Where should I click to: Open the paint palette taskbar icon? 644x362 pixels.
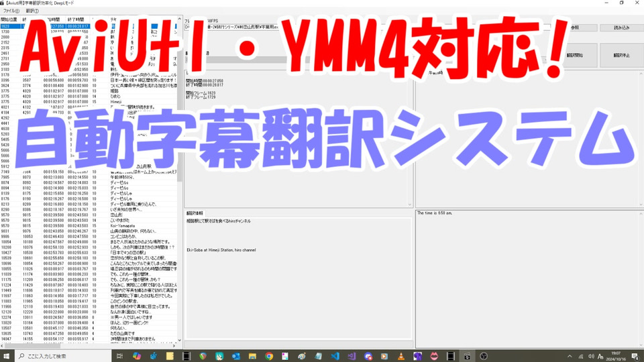click(302, 356)
